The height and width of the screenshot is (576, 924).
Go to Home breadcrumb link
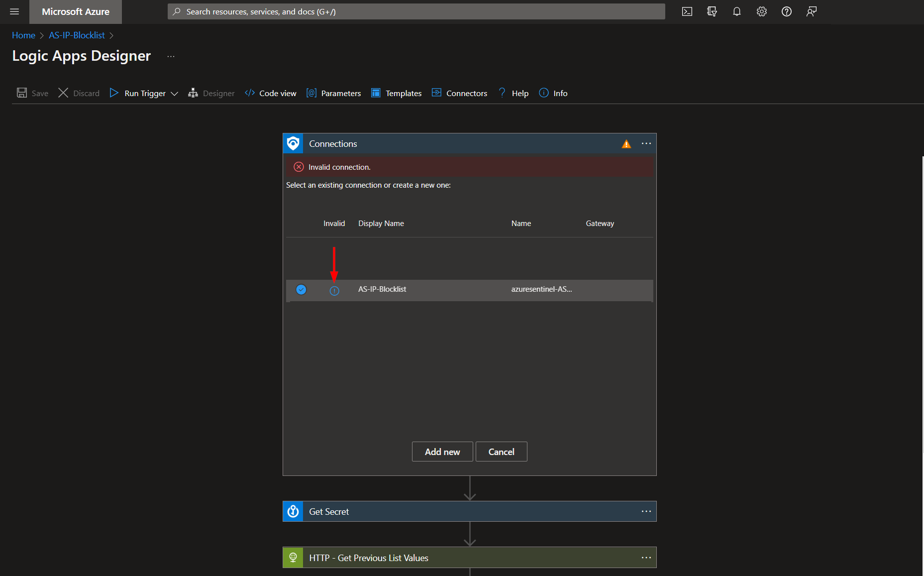(x=23, y=35)
